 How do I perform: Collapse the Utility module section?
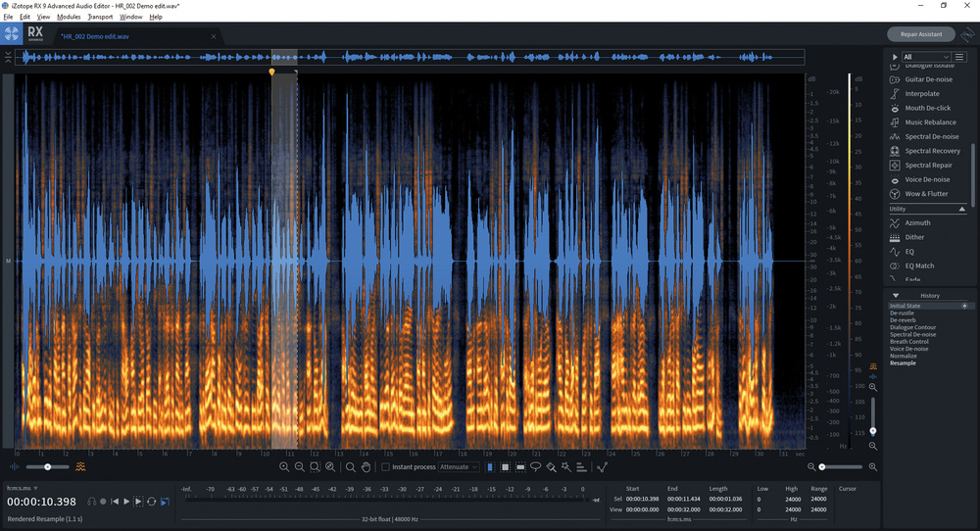coord(962,209)
